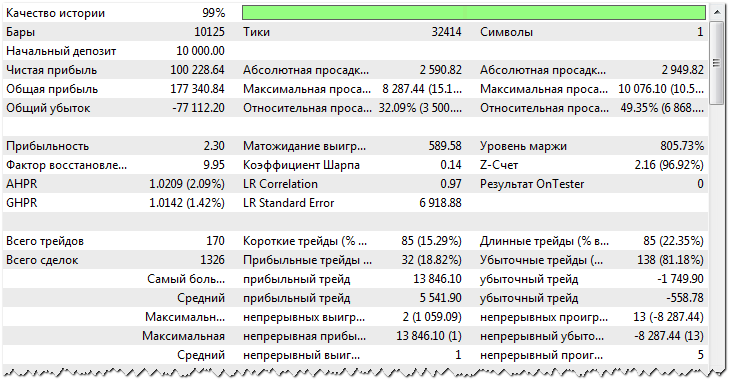Select the 'Начальный депозит' label

[x=61, y=51]
